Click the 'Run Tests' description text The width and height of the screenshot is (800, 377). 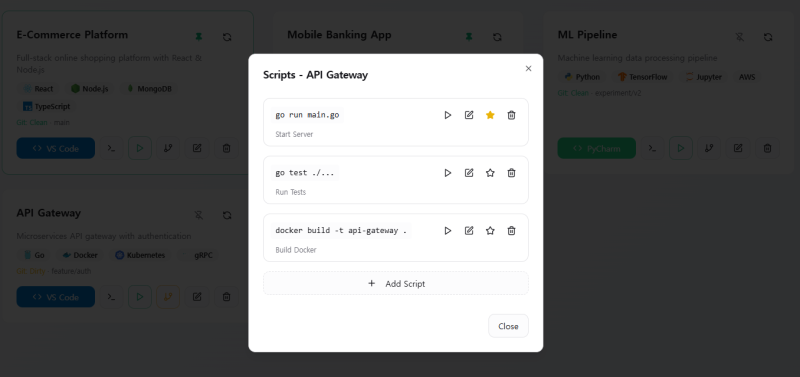pyautogui.click(x=291, y=192)
